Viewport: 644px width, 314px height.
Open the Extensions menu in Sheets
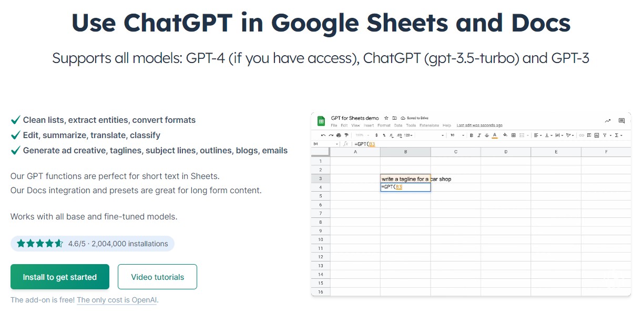click(x=430, y=125)
